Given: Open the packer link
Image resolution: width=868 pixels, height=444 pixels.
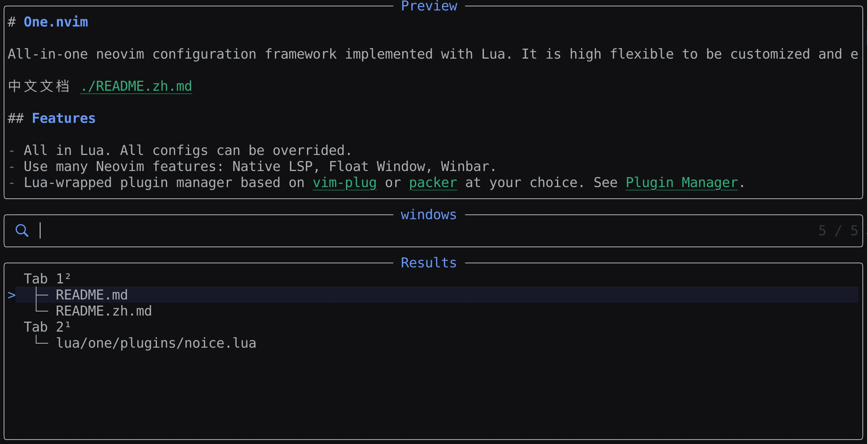Looking at the screenshot, I should (x=433, y=183).
